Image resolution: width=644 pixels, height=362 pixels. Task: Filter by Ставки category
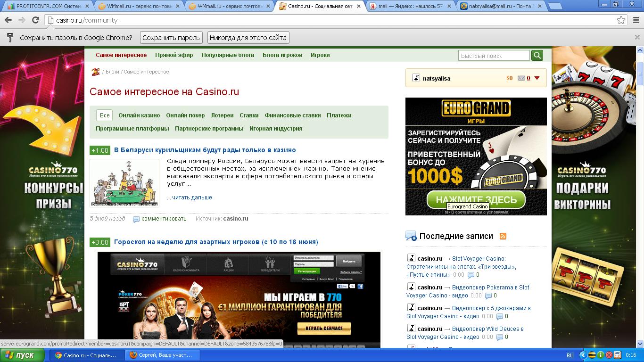click(249, 115)
